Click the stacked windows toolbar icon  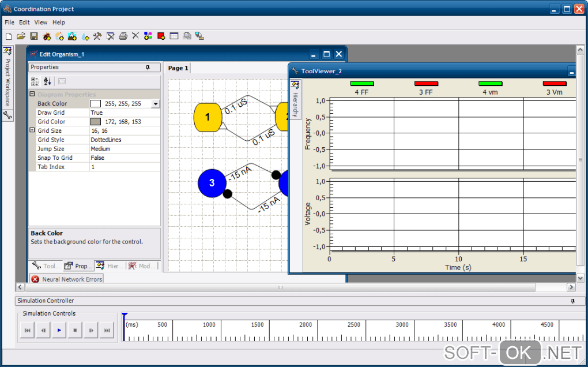[x=187, y=36]
